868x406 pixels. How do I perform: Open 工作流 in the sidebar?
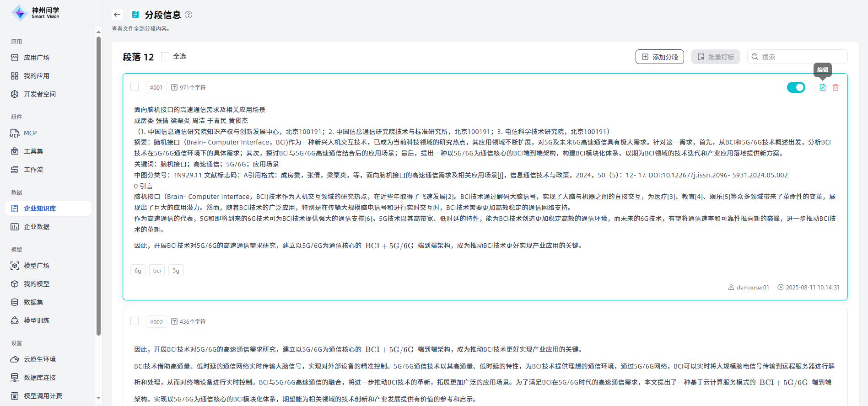click(x=33, y=170)
